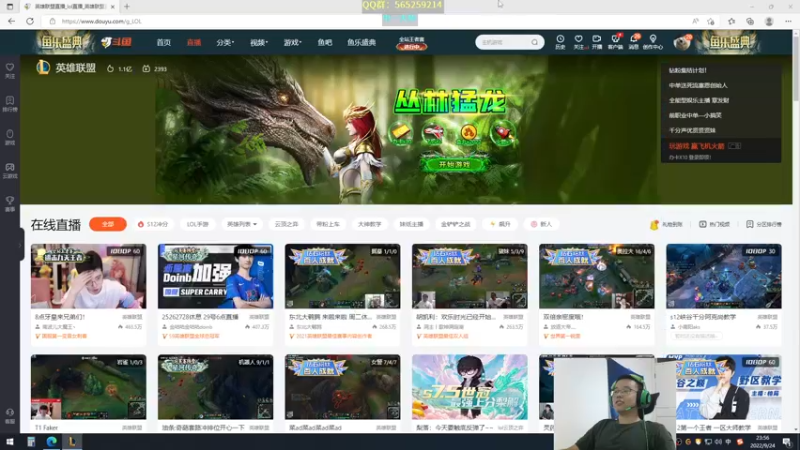Expand the 游戏 games dropdown
Image resolution: width=800 pixels, height=450 pixels.
[292, 42]
